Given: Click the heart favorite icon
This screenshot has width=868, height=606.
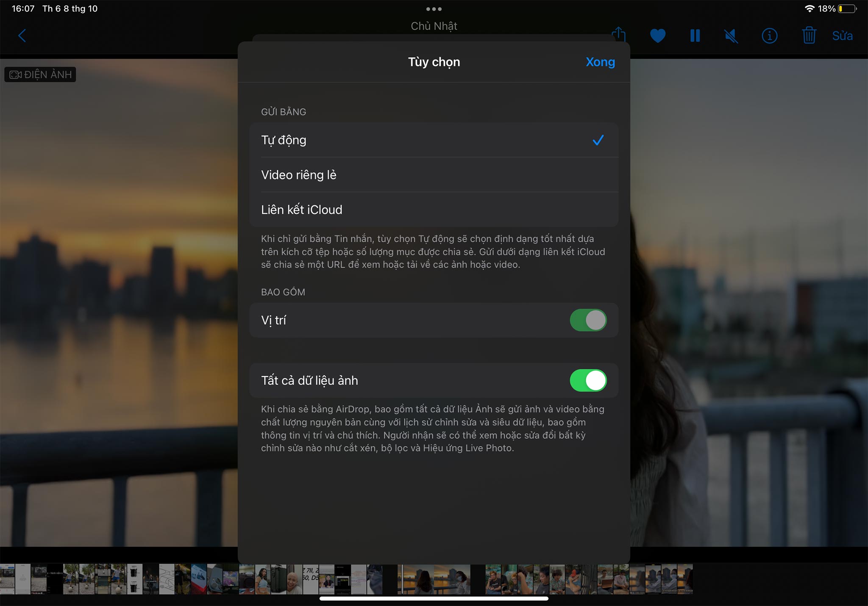Looking at the screenshot, I should pos(657,36).
